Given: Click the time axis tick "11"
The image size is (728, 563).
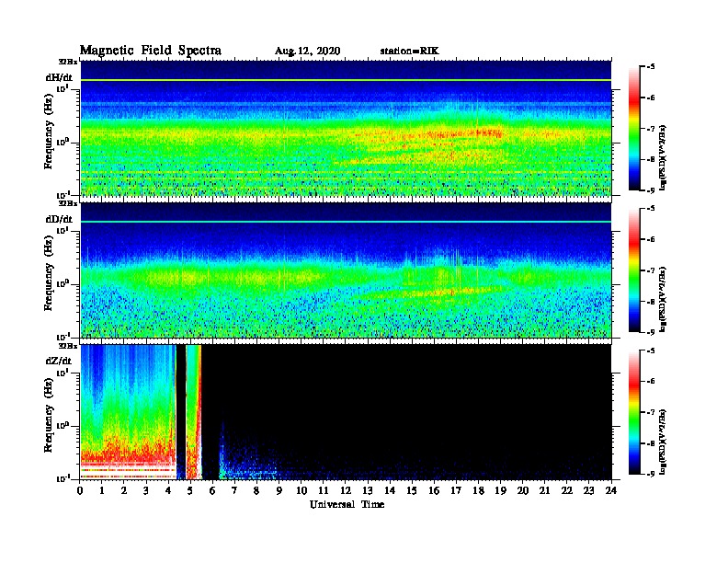Looking at the screenshot, I should click(324, 491).
